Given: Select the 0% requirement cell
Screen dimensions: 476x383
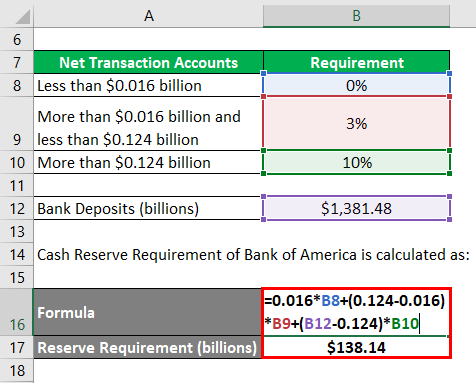Looking at the screenshot, I should tap(356, 85).
